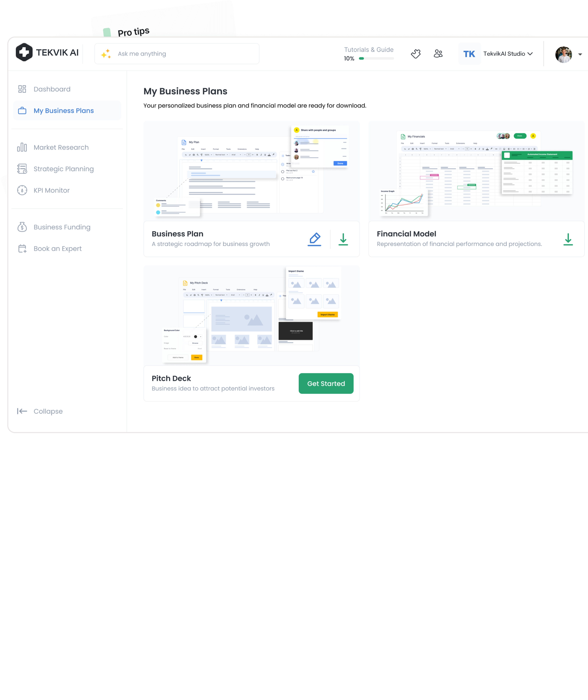Image resolution: width=588 pixels, height=700 pixels.
Task: Collapse the sidebar
Action: 40,411
